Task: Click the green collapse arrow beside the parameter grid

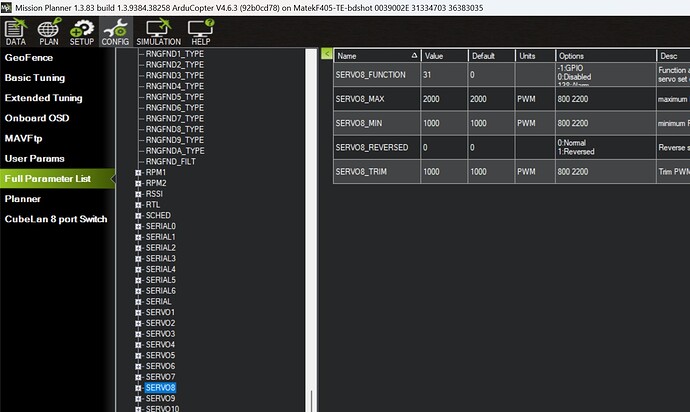Action: point(326,55)
